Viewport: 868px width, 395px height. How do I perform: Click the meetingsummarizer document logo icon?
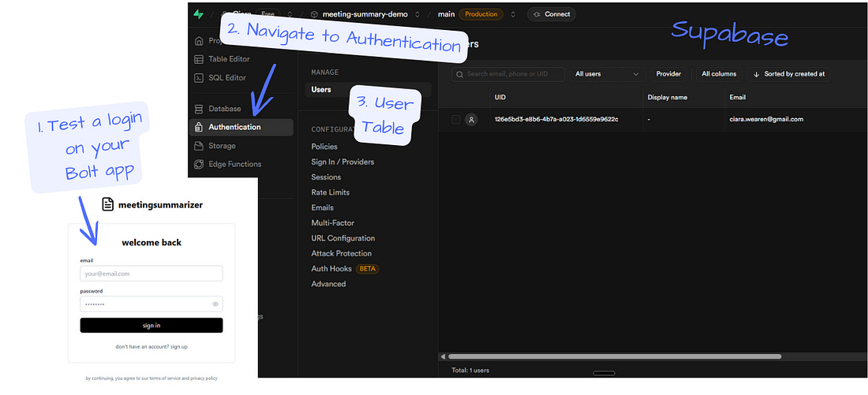108,204
